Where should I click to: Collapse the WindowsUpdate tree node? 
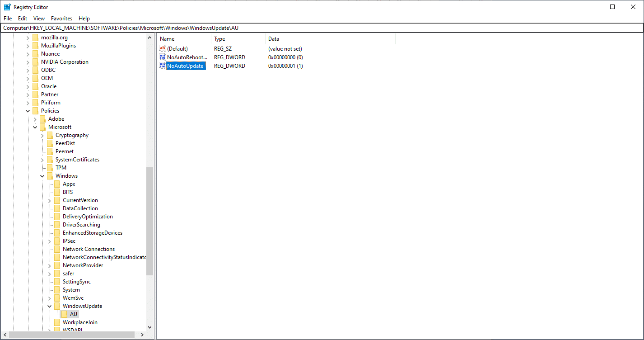(x=50, y=306)
